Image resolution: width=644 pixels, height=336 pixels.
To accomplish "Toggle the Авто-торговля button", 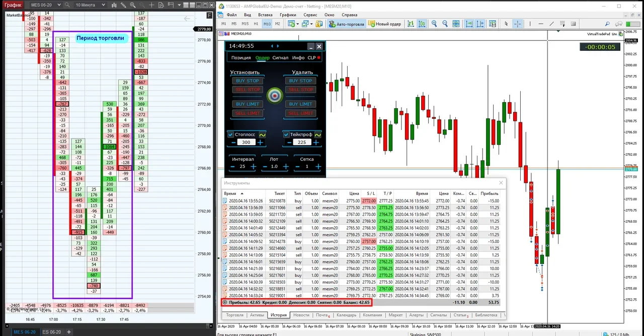I will click(x=347, y=24).
